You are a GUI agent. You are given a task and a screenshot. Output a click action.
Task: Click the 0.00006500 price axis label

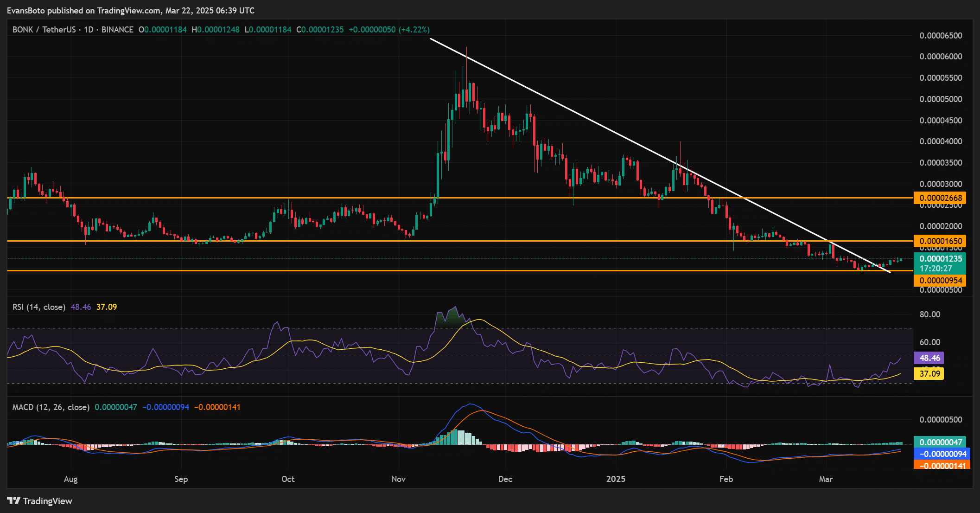(941, 36)
